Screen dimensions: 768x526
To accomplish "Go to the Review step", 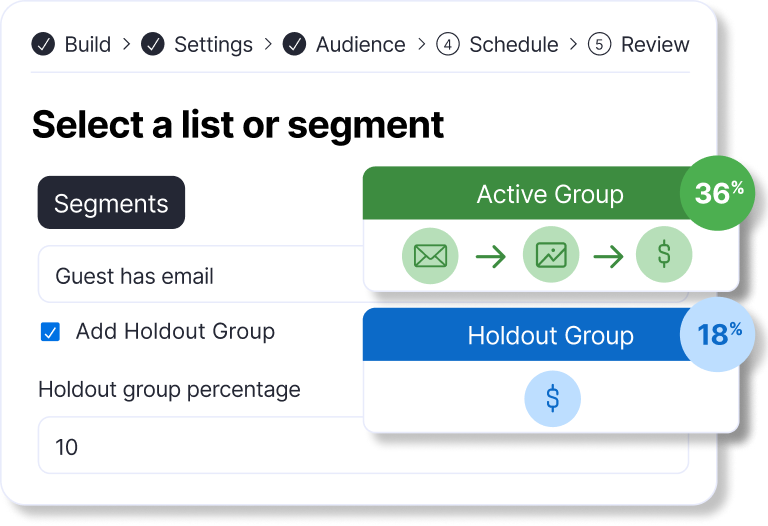I will click(654, 45).
